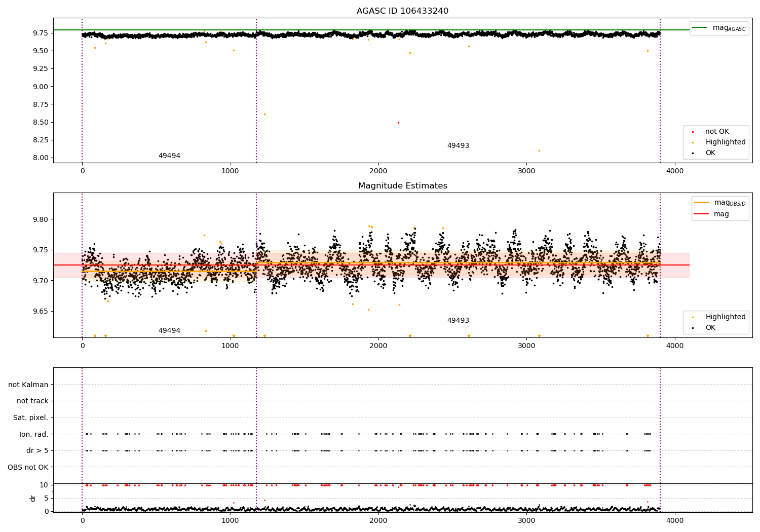Click the 'dr' y-axis label
Viewport: 760px width, 532px height.
pos(33,498)
